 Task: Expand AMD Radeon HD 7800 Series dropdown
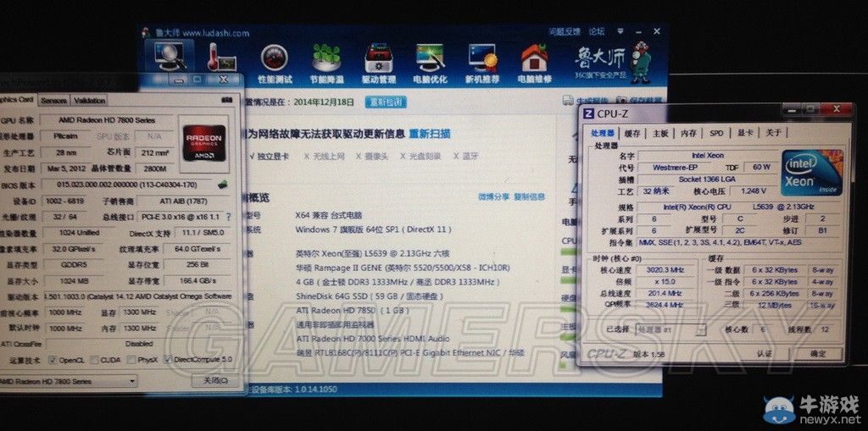132,382
